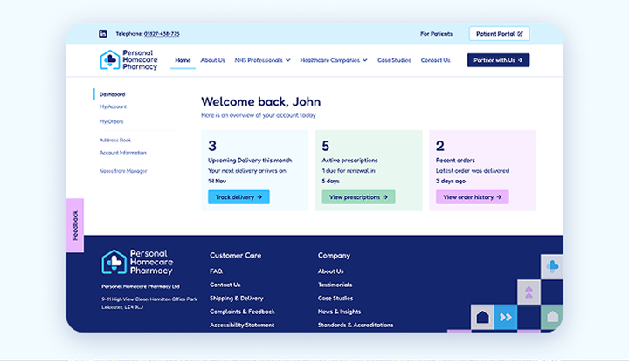Open the For Patients link
This screenshot has height=364, width=629.
[436, 34]
